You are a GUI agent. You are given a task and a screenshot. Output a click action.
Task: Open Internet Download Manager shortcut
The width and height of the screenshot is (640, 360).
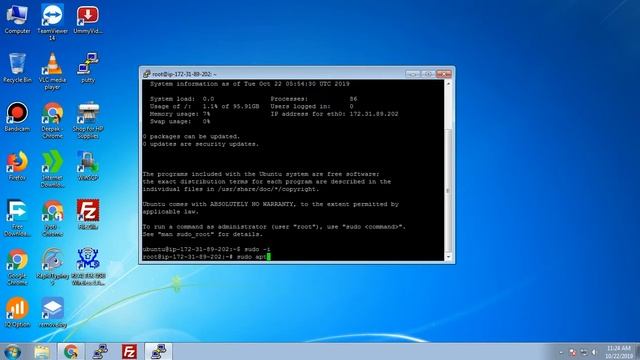click(52, 169)
